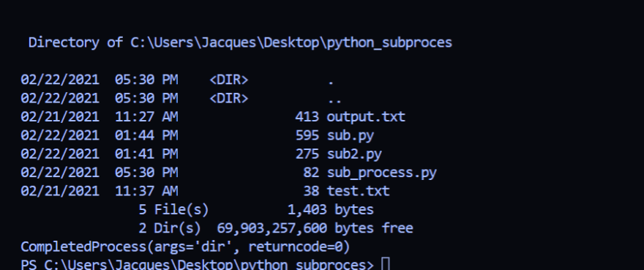Click the 11:37 AM timestamp of test.txt
Screen dimensions: 644x270
146,191
